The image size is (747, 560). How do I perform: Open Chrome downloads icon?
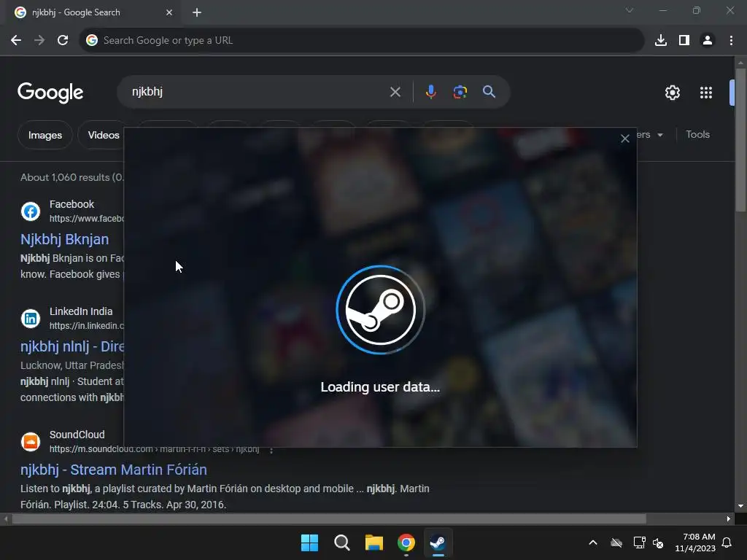click(660, 41)
